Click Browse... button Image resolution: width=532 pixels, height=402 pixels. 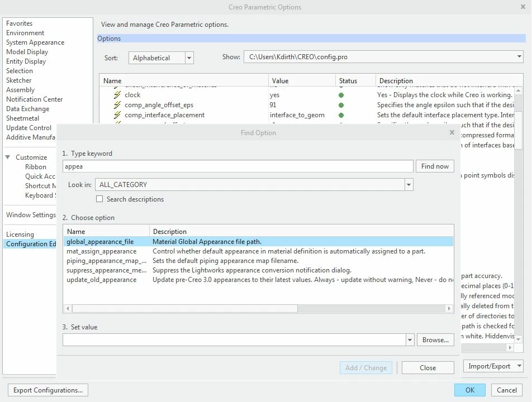point(435,339)
